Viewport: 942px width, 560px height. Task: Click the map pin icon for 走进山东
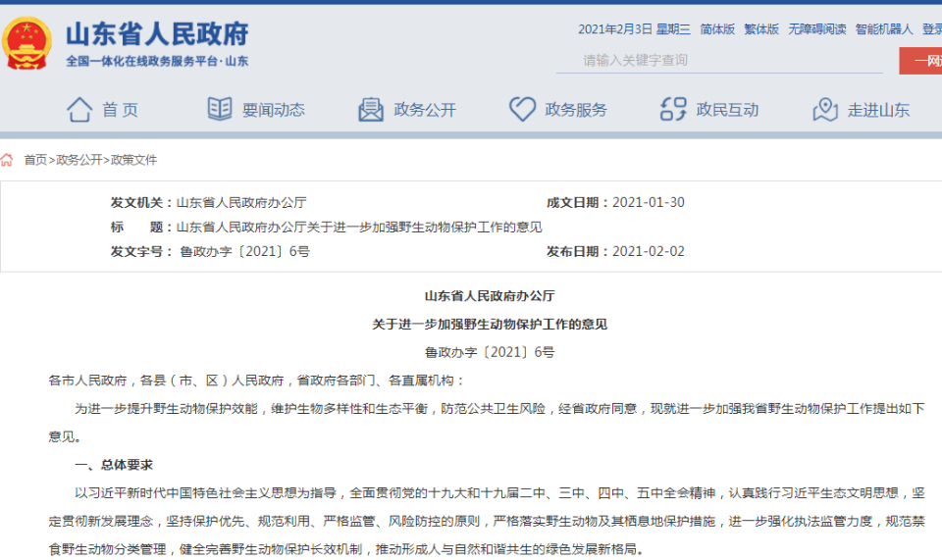pos(825,110)
